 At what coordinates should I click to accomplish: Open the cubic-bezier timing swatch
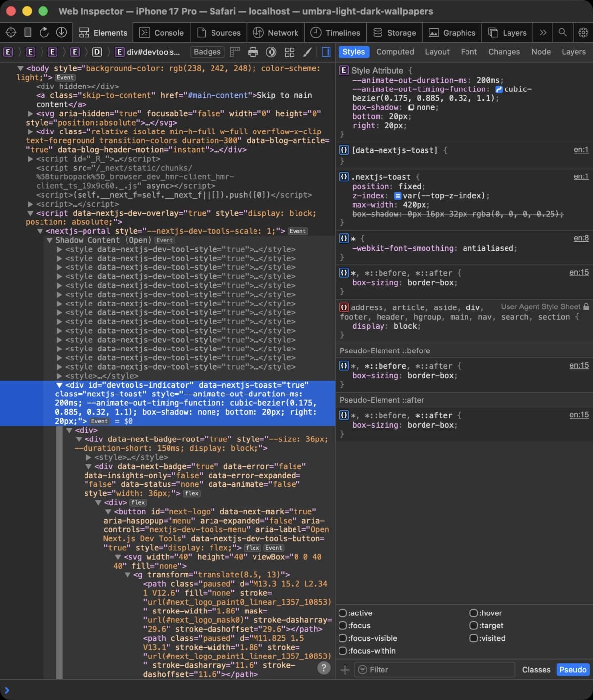click(499, 89)
